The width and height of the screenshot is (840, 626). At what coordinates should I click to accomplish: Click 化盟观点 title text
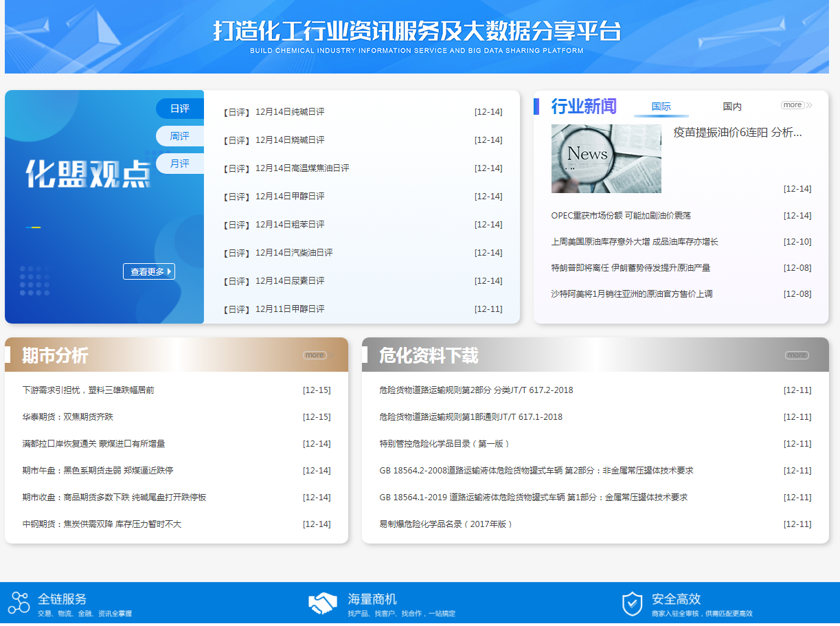pos(89,174)
